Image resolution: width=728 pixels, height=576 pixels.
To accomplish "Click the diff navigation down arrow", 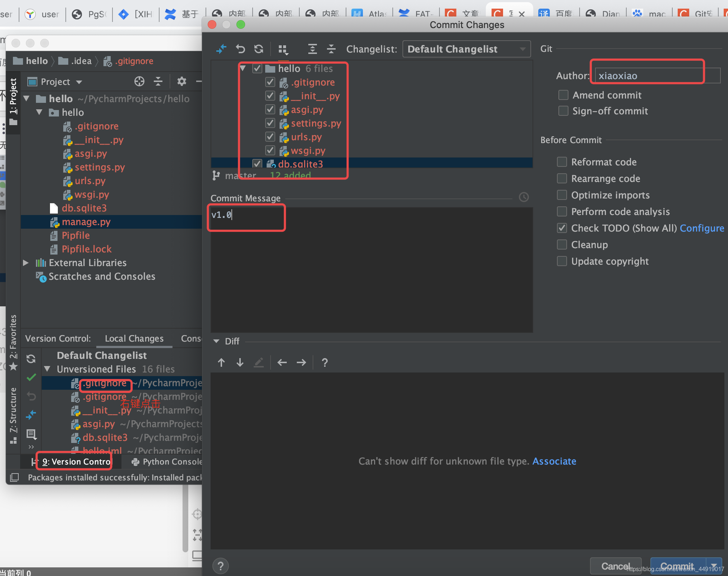I will coord(240,362).
